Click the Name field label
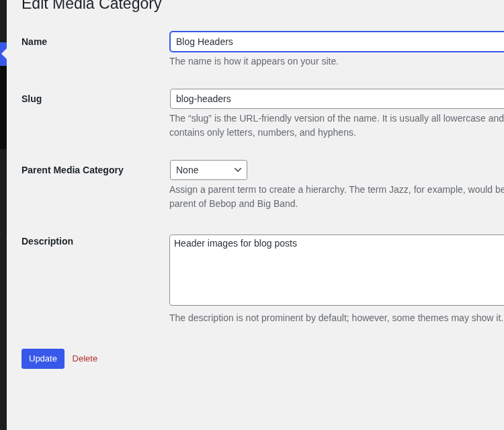This screenshot has height=430, width=504. [x=34, y=42]
